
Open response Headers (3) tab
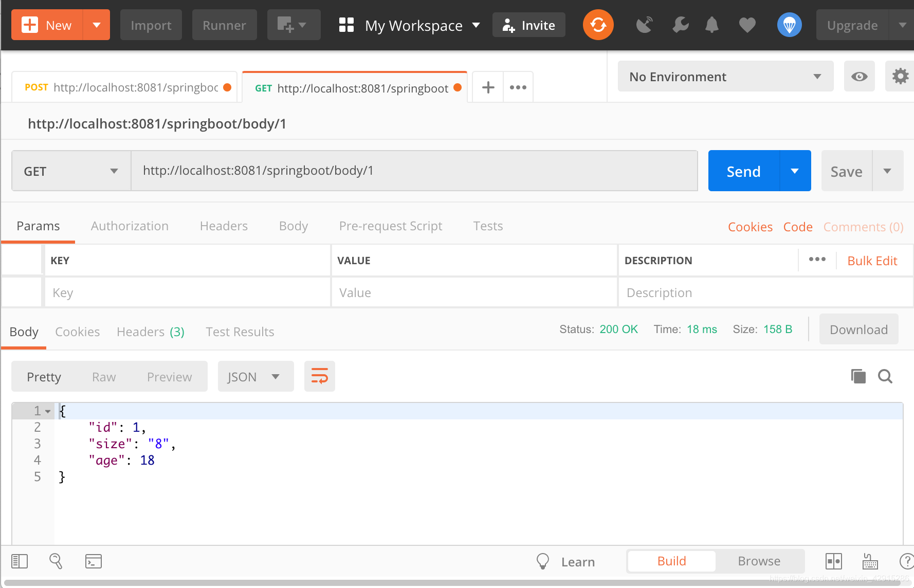(x=151, y=332)
